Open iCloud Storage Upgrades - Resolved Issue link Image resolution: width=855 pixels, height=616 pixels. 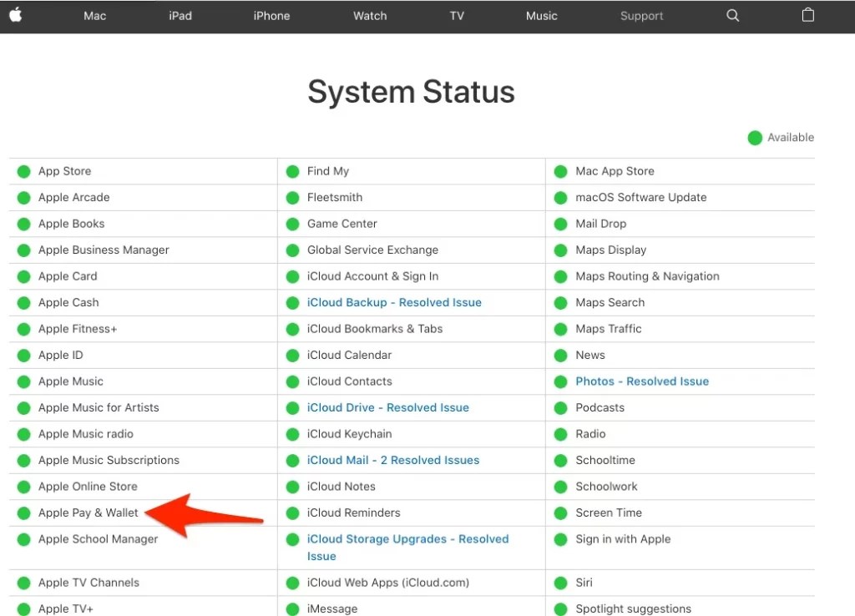(407, 548)
